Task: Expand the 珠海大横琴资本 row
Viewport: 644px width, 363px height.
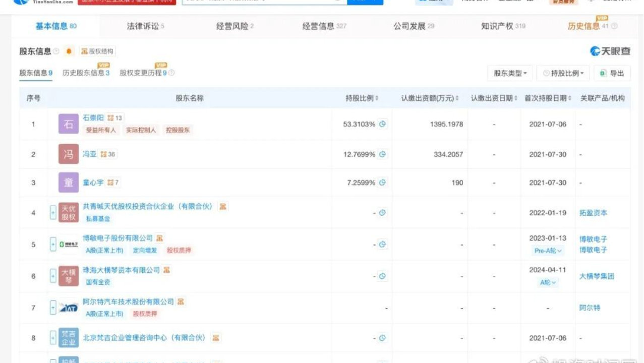Action: (53, 276)
